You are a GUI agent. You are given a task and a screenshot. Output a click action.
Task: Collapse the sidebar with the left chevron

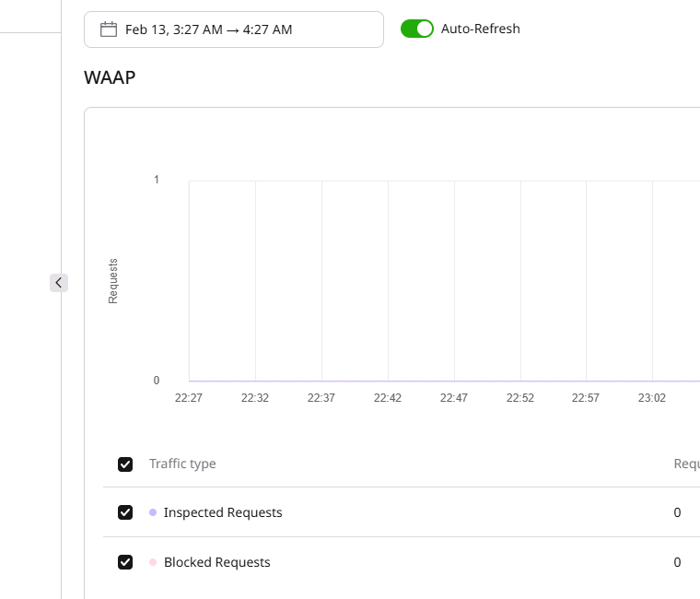[x=59, y=283]
